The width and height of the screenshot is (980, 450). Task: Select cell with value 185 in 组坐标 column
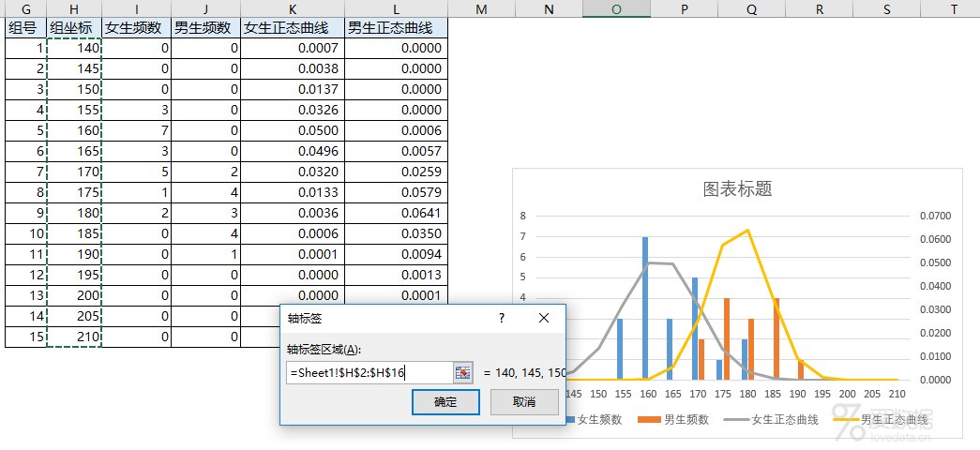(74, 233)
